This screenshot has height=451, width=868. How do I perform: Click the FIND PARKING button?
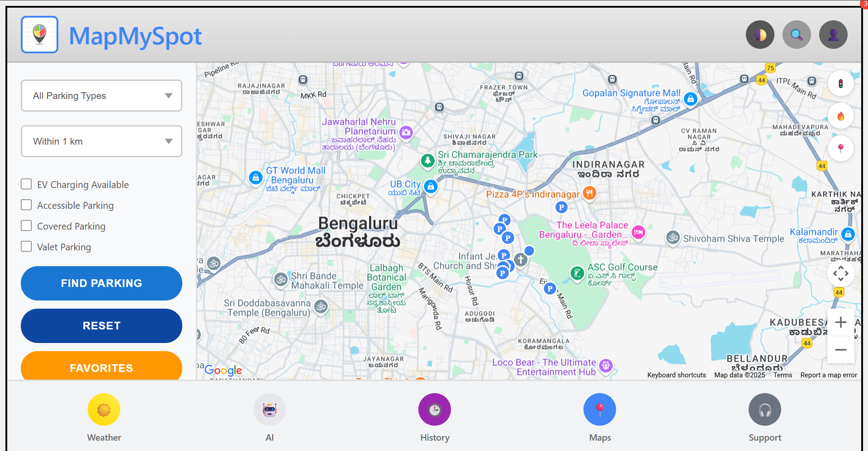(101, 283)
